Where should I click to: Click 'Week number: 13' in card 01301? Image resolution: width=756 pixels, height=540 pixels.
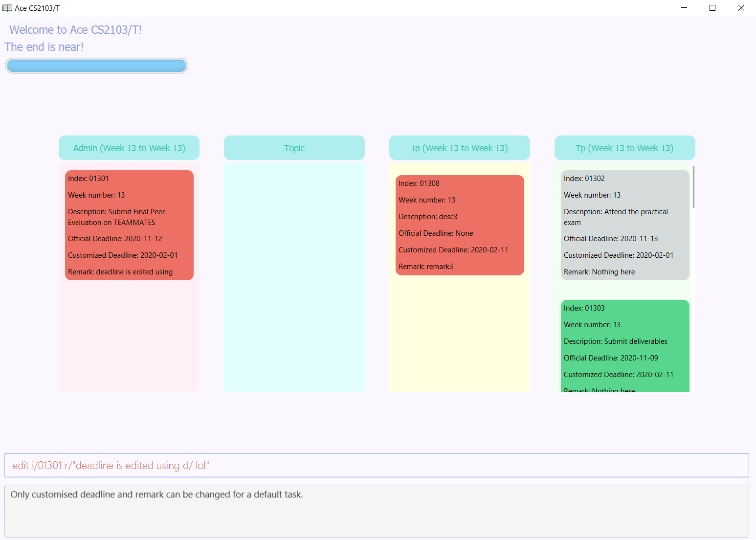pyautogui.click(x=96, y=195)
